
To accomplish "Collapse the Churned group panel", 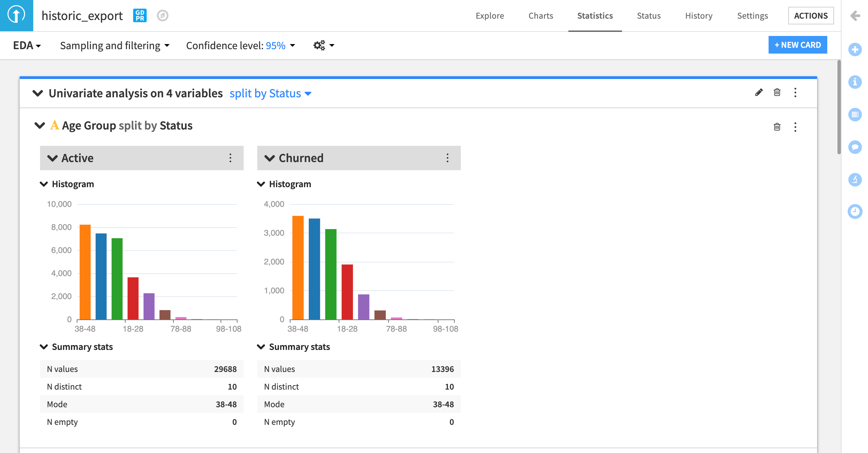I will (x=269, y=158).
